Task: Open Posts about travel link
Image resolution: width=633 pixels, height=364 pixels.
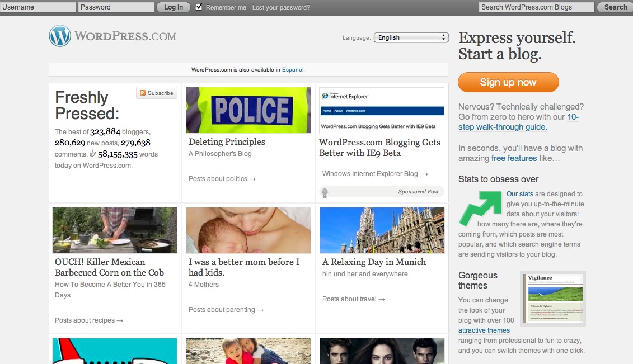Action: coord(354,299)
